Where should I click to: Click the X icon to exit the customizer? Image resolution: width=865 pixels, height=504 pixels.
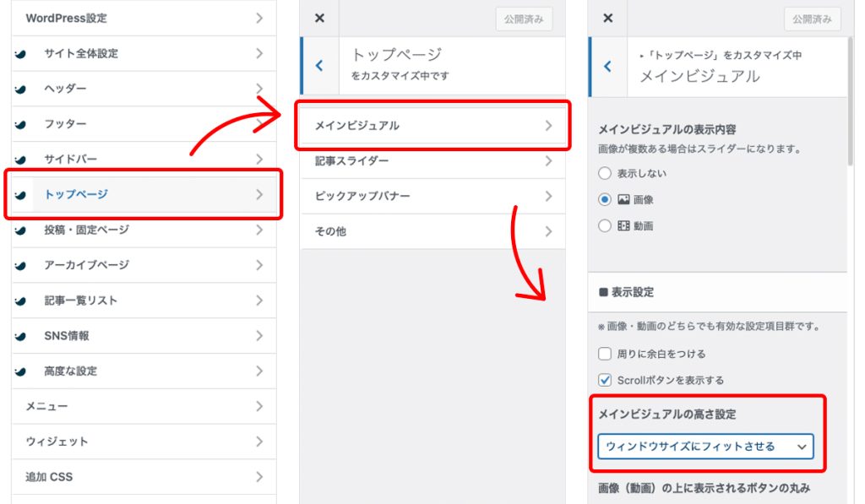318,18
